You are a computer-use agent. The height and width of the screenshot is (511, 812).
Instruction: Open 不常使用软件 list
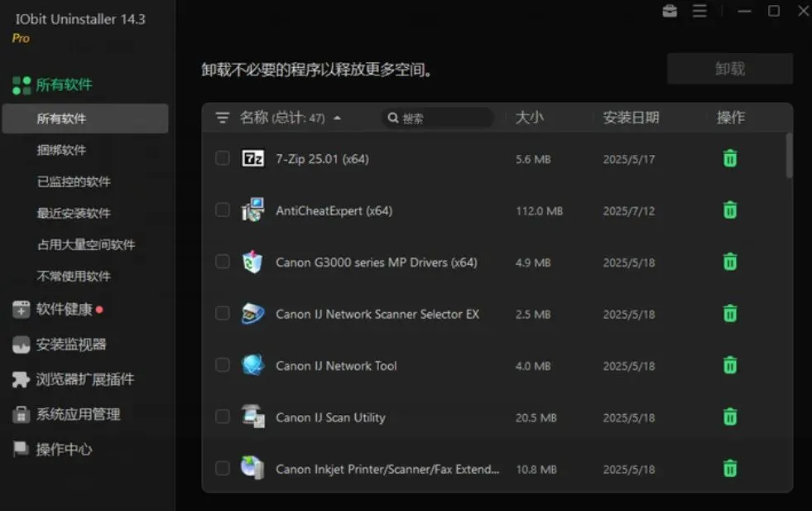(74, 277)
